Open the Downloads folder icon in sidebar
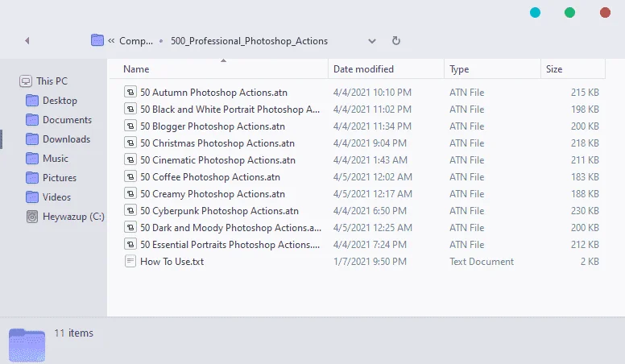 (32, 139)
